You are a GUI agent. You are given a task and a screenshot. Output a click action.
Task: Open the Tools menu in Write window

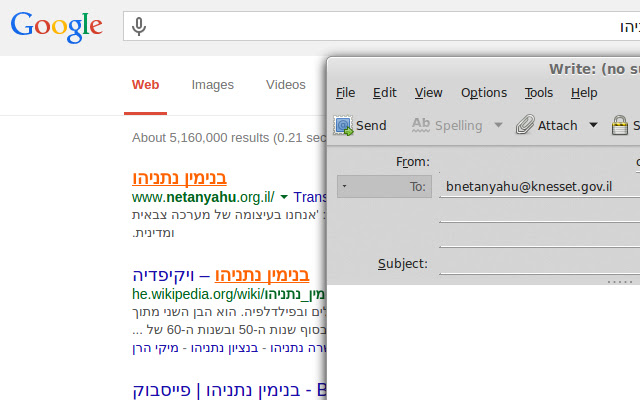click(x=539, y=93)
